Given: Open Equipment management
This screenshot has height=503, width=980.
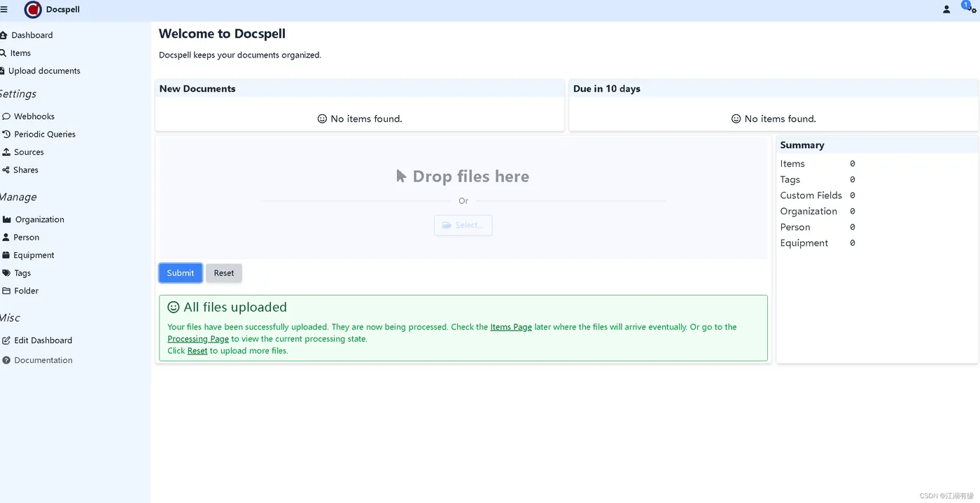Looking at the screenshot, I should [x=34, y=256].
